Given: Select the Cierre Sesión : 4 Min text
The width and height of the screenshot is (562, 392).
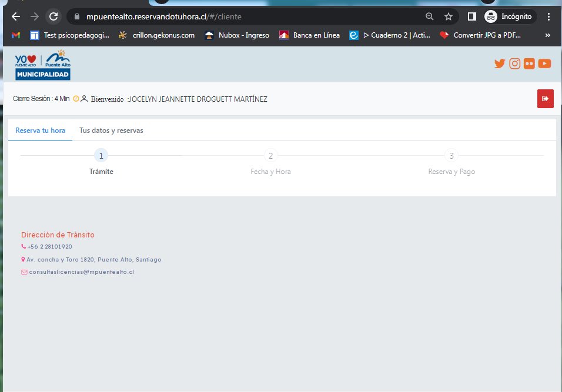Looking at the screenshot, I should [x=41, y=99].
